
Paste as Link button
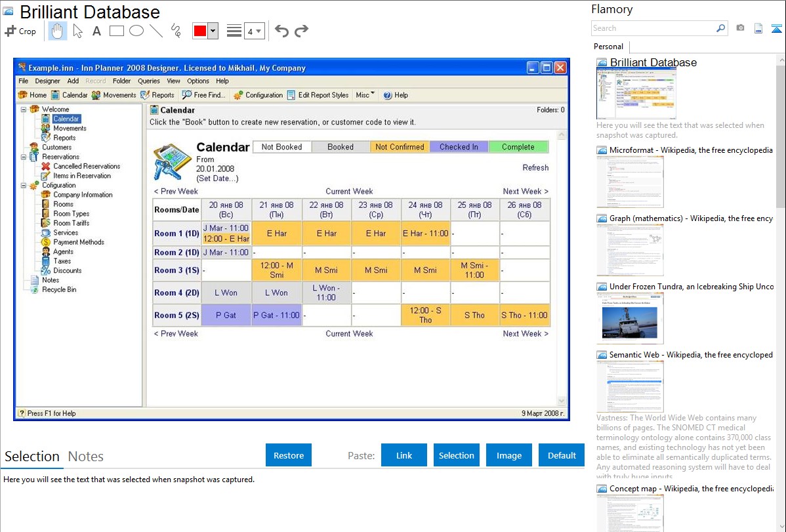[x=404, y=455]
